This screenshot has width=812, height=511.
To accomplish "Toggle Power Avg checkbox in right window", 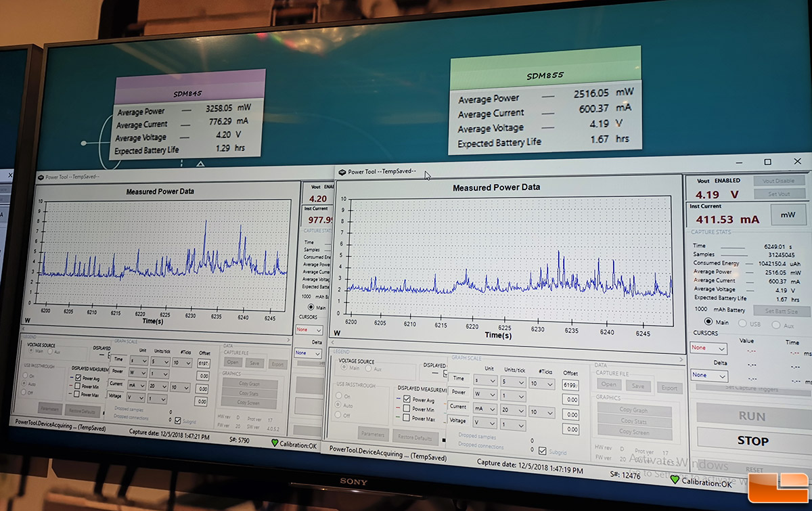I will 407,399.
